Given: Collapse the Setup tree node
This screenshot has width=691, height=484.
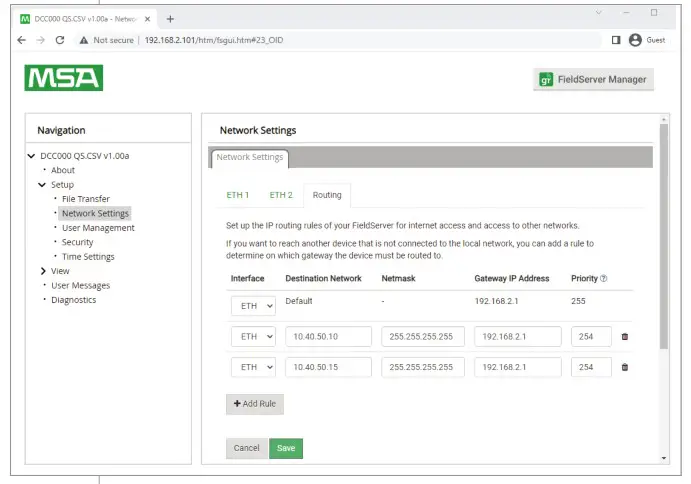Looking at the screenshot, I should [42, 185].
